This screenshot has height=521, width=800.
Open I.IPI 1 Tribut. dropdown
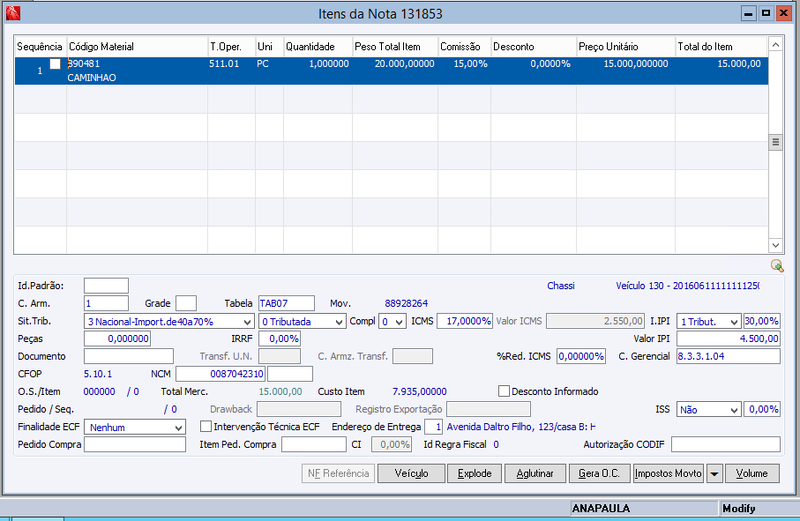tap(708, 321)
